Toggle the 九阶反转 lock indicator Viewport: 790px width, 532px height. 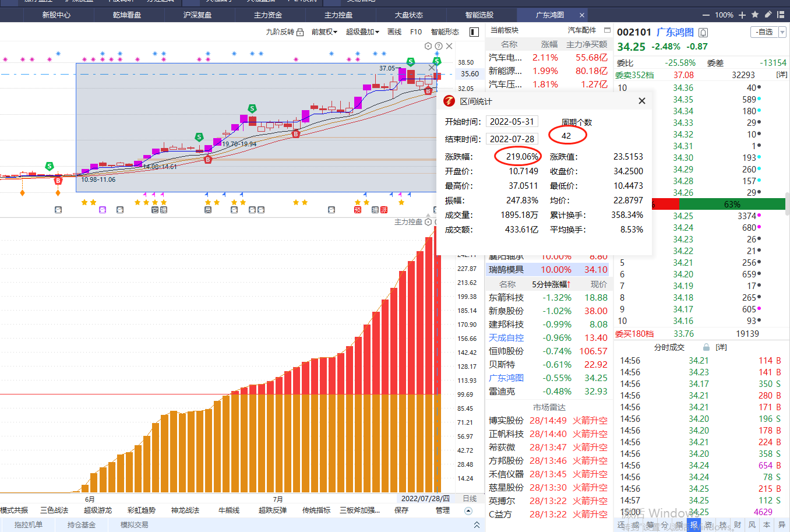[x=300, y=32]
